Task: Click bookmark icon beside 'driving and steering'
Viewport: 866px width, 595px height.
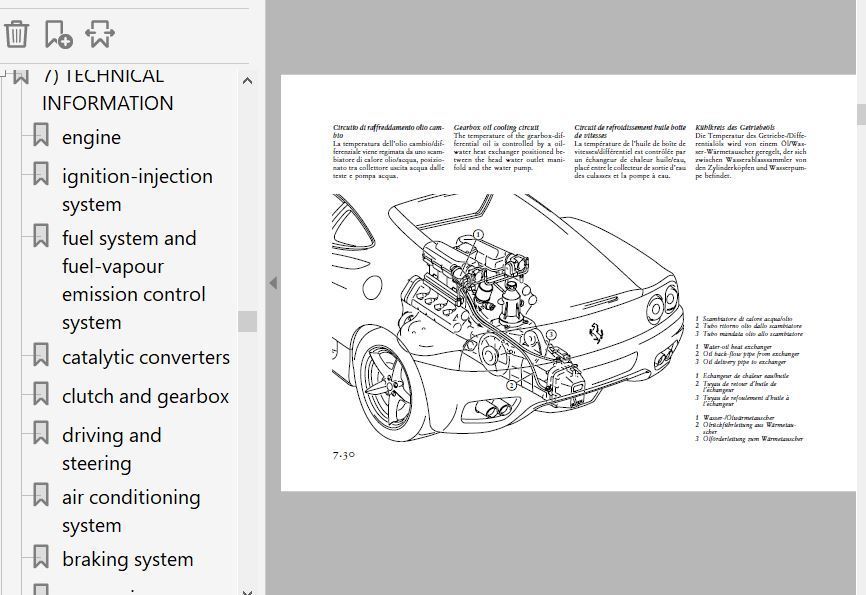Action: [x=41, y=433]
